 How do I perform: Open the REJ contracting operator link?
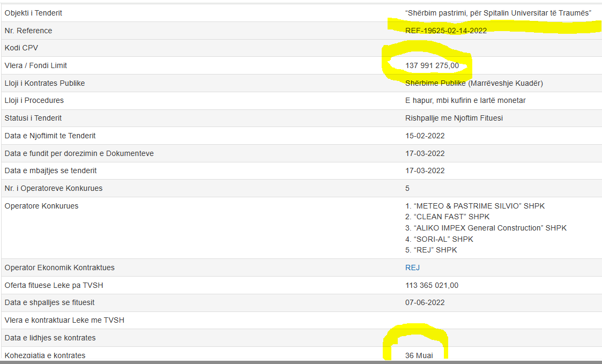click(x=412, y=268)
